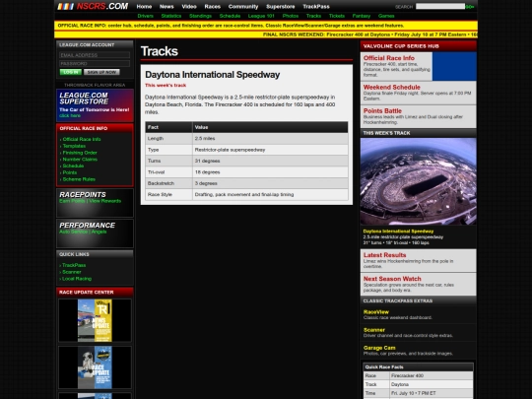
Task: Click the Password input field
Action: tap(95, 63)
